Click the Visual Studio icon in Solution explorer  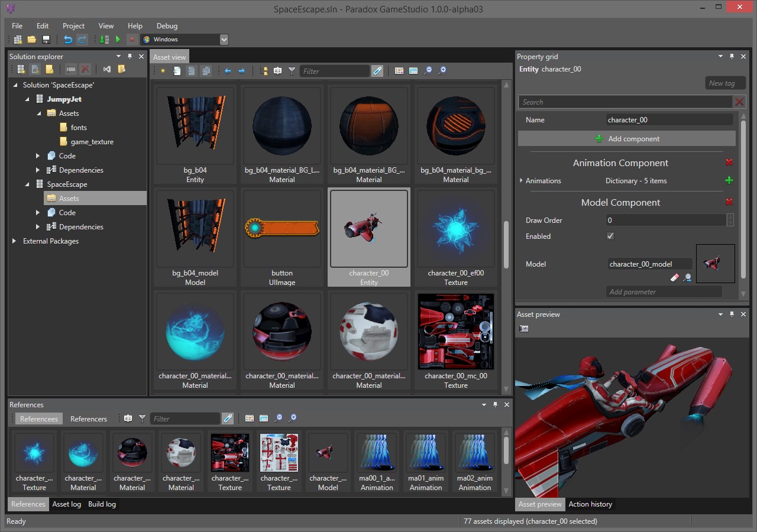coord(107,69)
